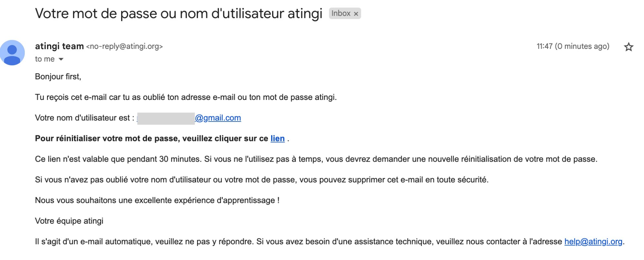Click the no-reply@atingi.org sender address
The height and width of the screenshot is (260, 644).
124,47
